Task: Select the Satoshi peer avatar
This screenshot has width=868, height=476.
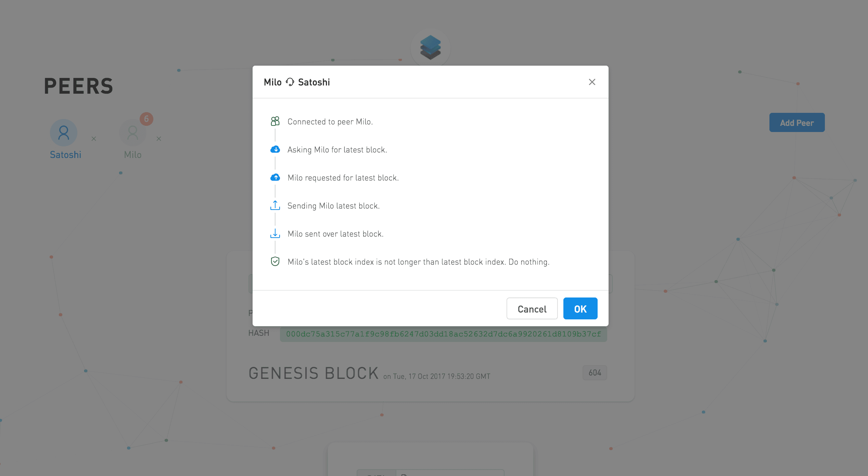Action: (64, 133)
